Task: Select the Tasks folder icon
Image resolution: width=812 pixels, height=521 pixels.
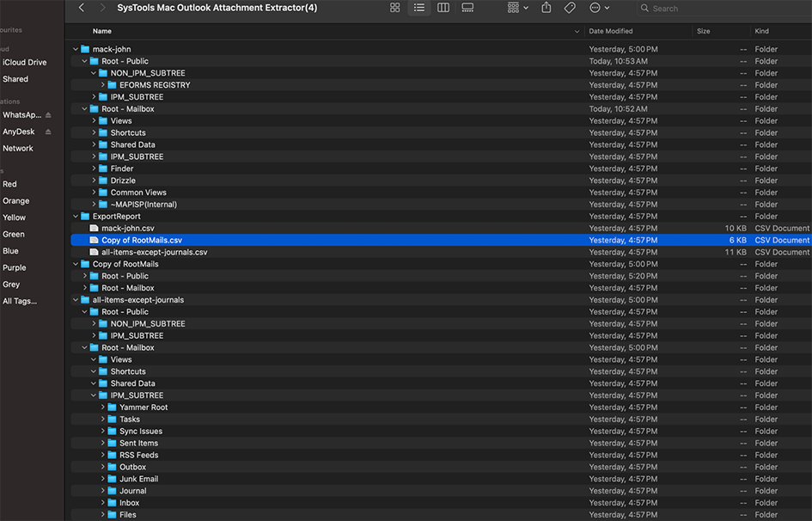Action: (x=112, y=419)
